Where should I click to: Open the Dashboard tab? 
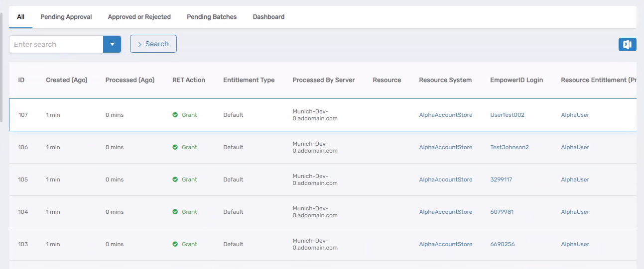268,17
